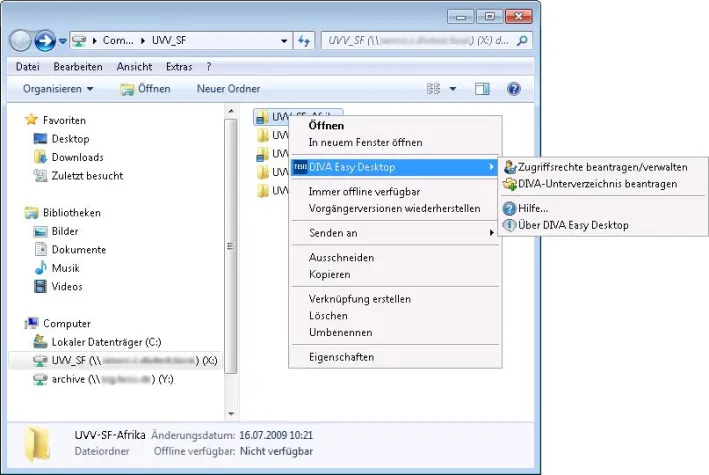Click the Neuer Ordner button
The width and height of the screenshot is (709, 475).
coord(228,89)
